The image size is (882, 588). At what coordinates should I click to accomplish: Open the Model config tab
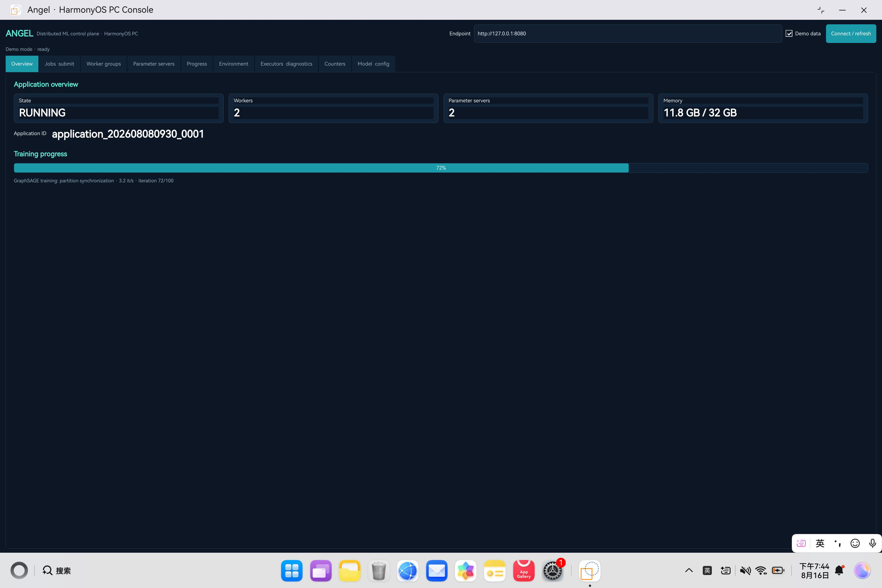point(373,64)
